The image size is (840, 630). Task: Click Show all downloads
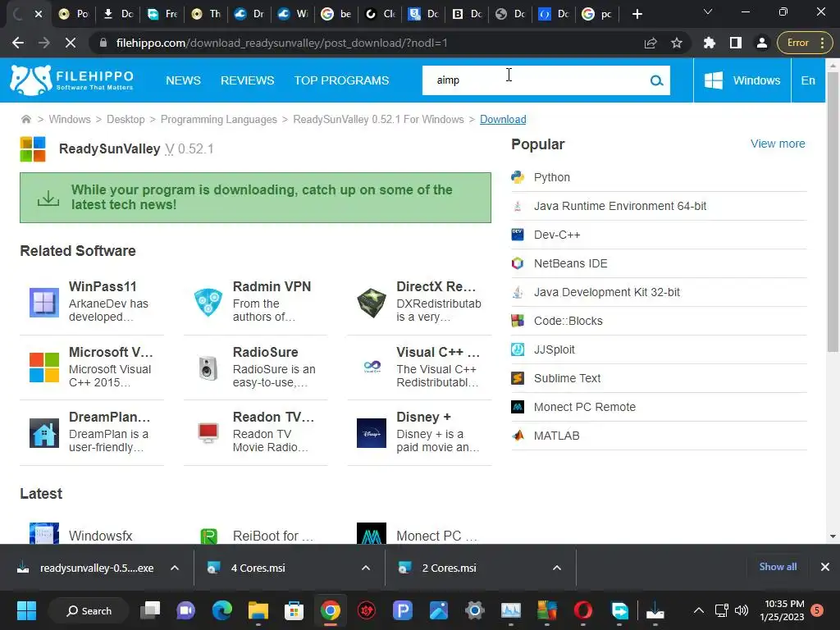coord(778,567)
